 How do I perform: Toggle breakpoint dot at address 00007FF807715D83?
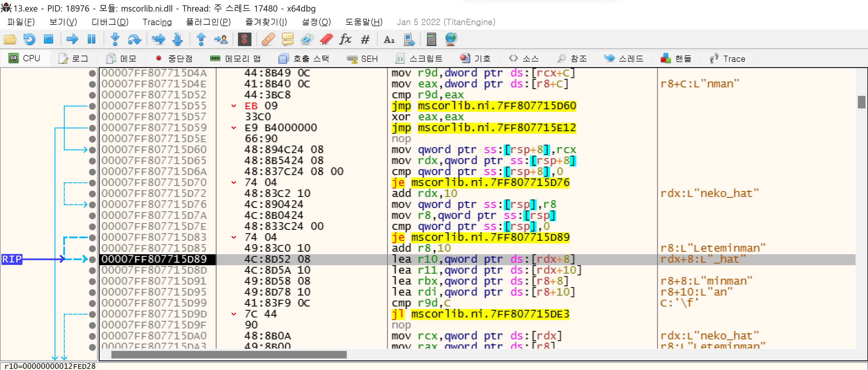[x=92, y=238]
